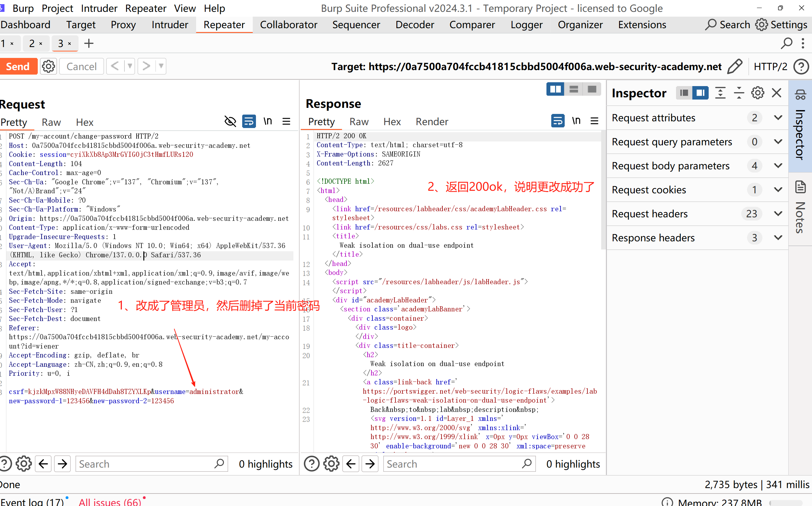Toggle line wrap icon in Request panel
812x506 pixels.
[x=249, y=122]
